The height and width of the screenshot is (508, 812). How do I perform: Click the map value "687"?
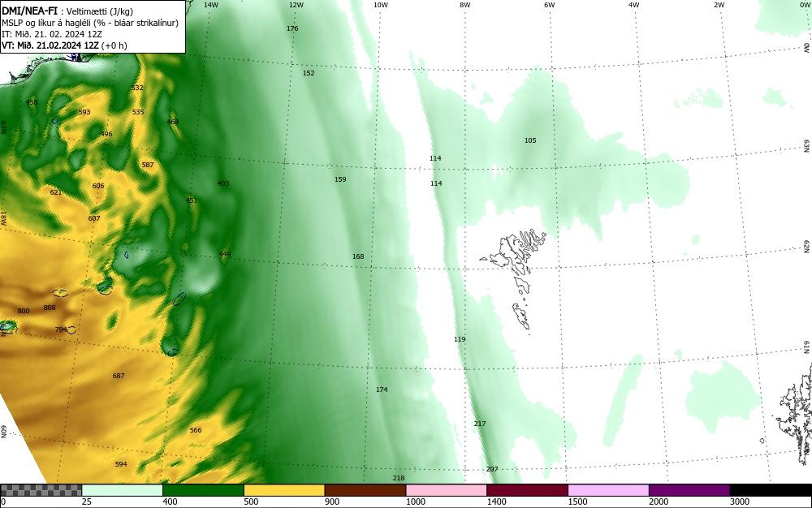119,376
